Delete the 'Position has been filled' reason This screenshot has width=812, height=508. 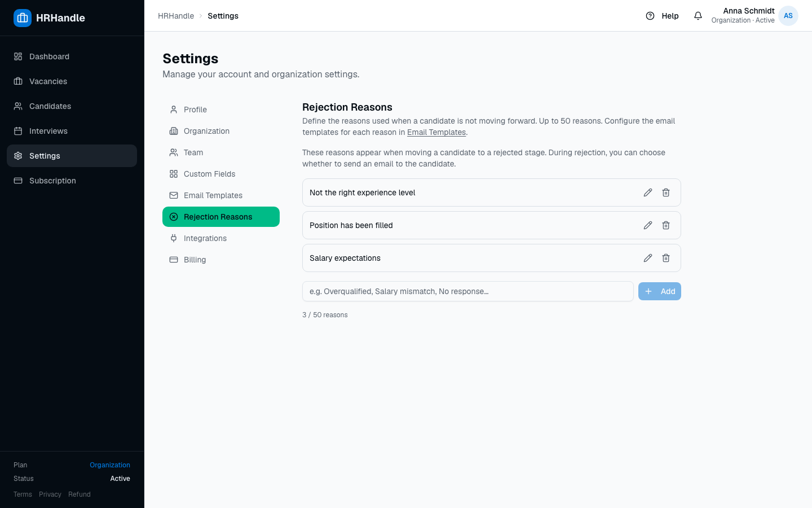point(666,225)
